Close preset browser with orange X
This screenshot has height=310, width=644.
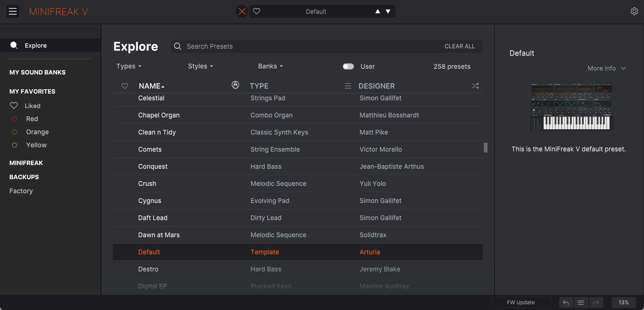coord(242,11)
